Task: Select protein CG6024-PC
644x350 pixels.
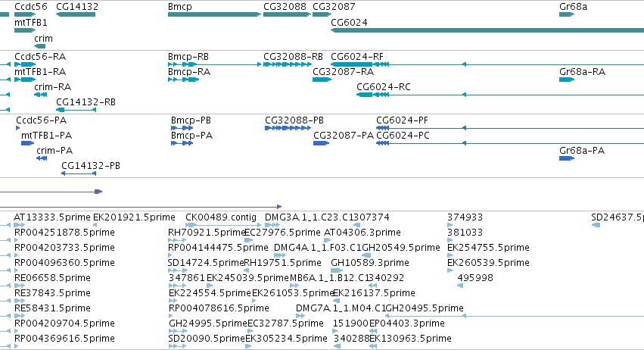Action: click(x=403, y=136)
